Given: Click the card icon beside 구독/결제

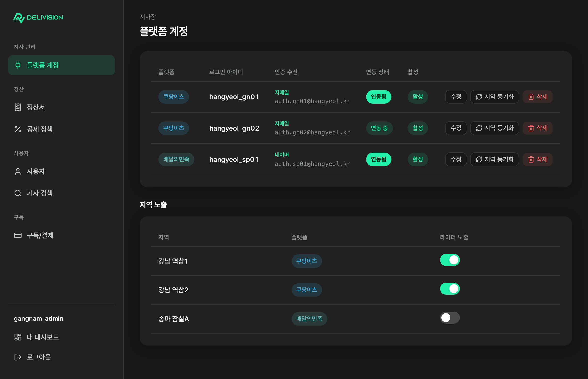Looking at the screenshot, I should tap(18, 235).
